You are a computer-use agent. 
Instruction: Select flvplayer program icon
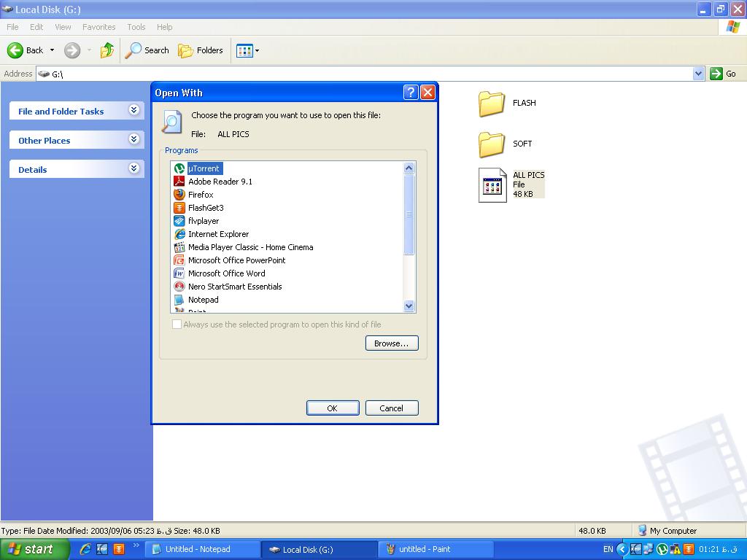tap(179, 221)
